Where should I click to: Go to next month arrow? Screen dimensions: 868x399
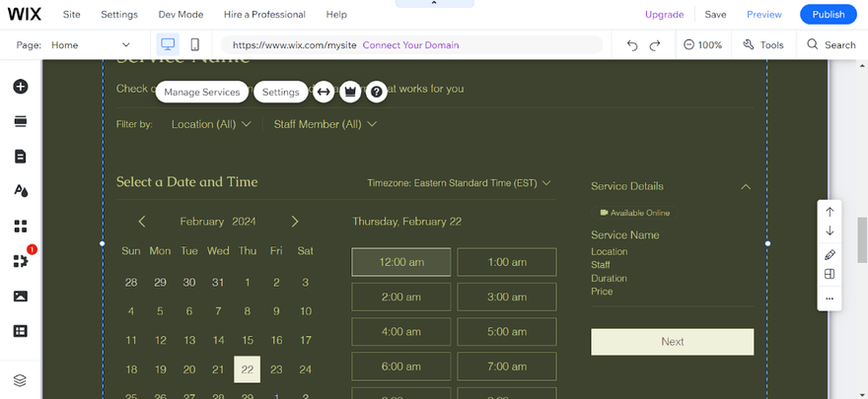point(295,222)
